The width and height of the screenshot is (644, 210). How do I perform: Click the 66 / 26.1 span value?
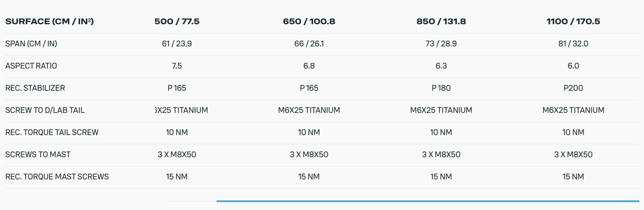(x=309, y=43)
